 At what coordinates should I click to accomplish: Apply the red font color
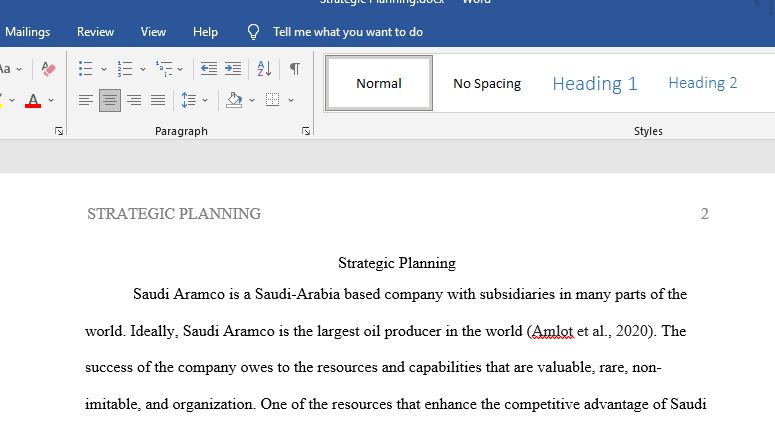point(33,101)
